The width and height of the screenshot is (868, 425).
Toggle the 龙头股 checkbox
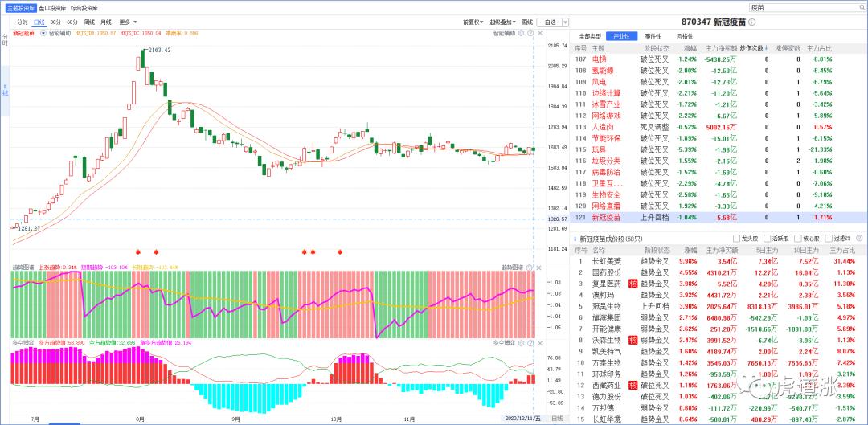(x=736, y=239)
